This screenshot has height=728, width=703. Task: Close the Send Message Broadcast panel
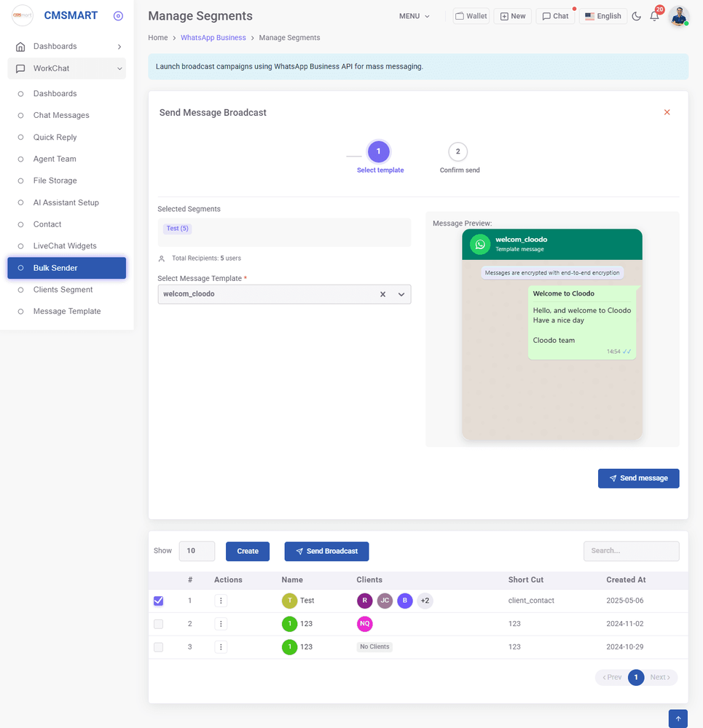(x=667, y=112)
